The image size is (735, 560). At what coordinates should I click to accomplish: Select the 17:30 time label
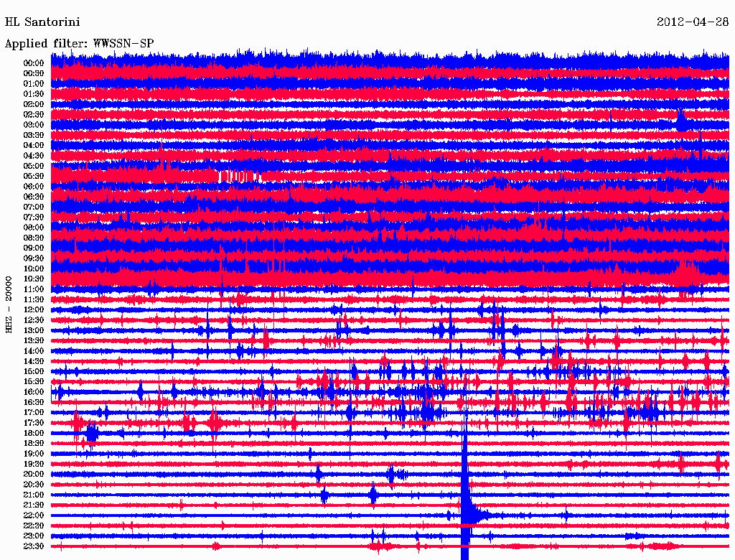(x=34, y=423)
